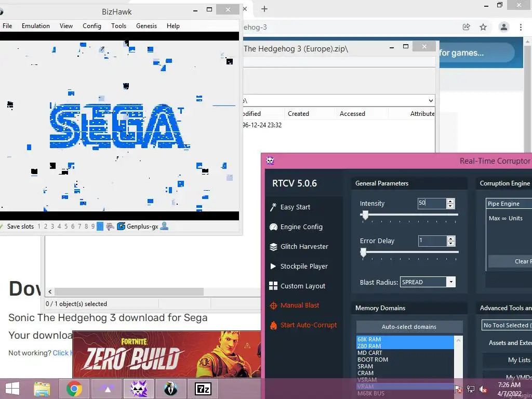The image size is (532, 399).
Task: Click the controller icon in BizHawk status bar
Action: coord(110,227)
